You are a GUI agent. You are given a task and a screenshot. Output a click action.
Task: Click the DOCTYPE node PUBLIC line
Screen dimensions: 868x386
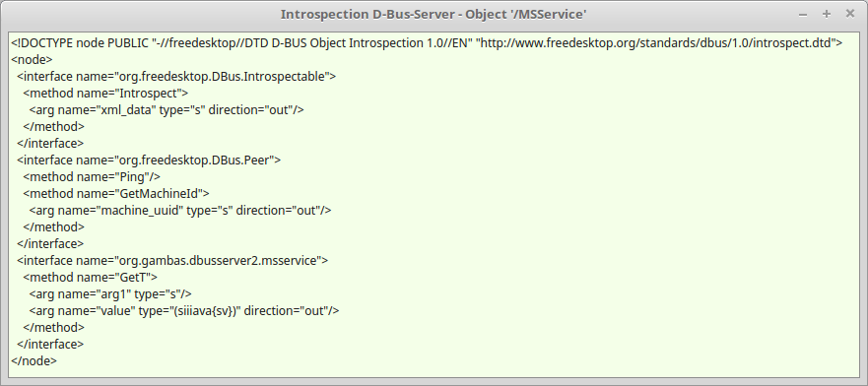[427, 42]
